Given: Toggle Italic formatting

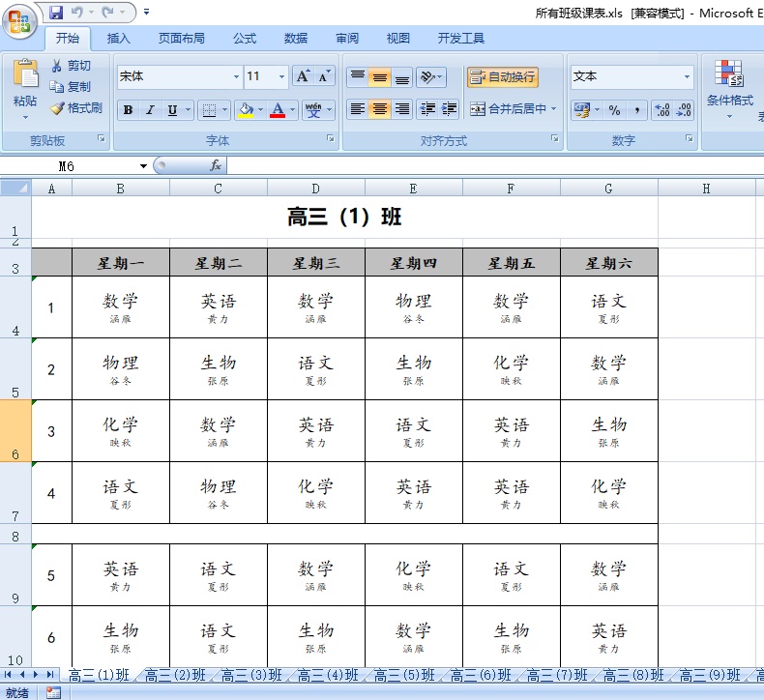Looking at the screenshot, I should 150,110.
